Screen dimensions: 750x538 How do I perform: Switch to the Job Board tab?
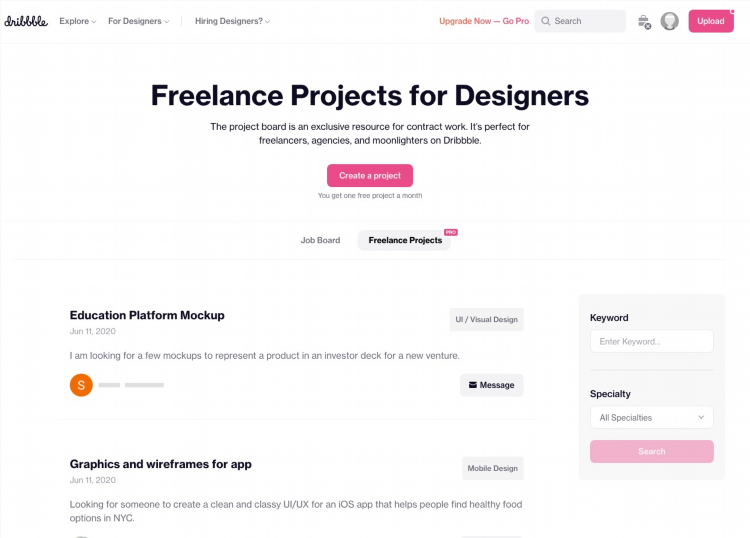(320, 240)
